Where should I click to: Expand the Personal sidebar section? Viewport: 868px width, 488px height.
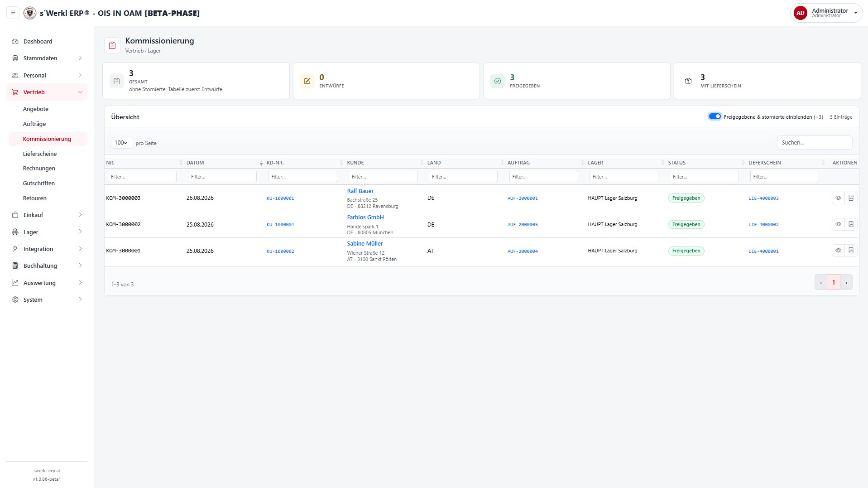[47, 75]
